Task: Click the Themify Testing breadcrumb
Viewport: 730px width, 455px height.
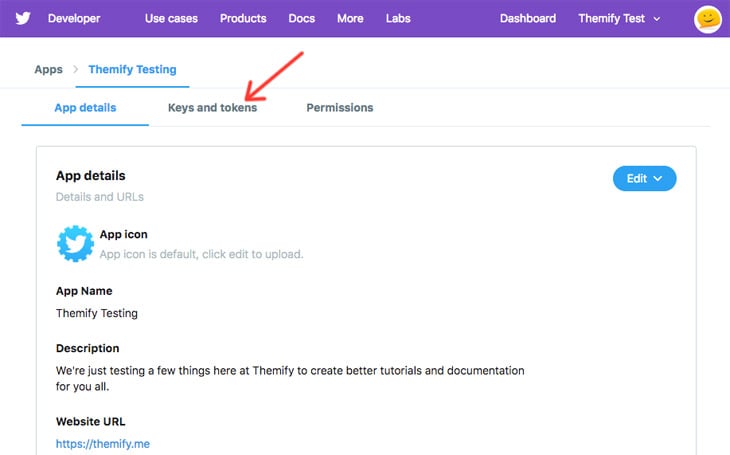Action: pyautogui.click(x=132, y=69)
